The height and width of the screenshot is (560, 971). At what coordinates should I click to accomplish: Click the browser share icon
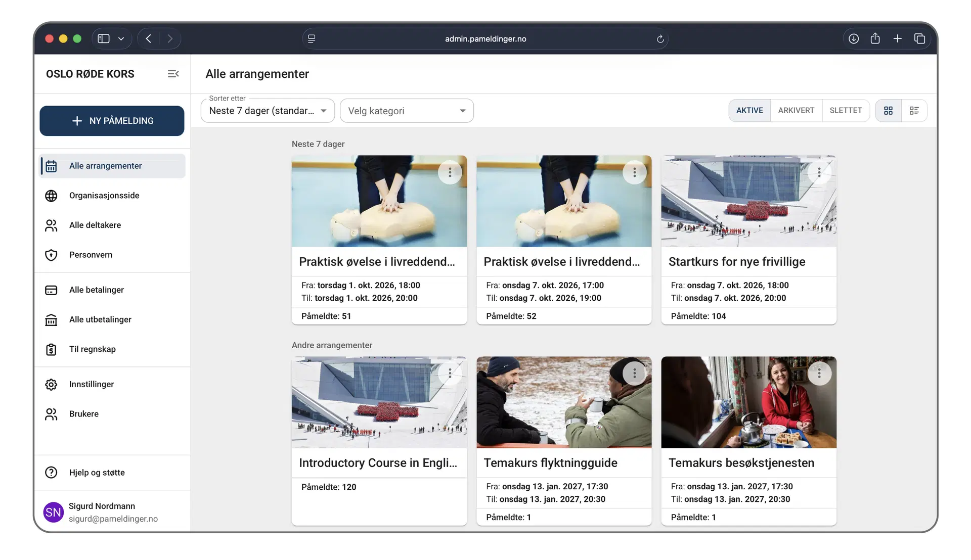click(875, 38)
